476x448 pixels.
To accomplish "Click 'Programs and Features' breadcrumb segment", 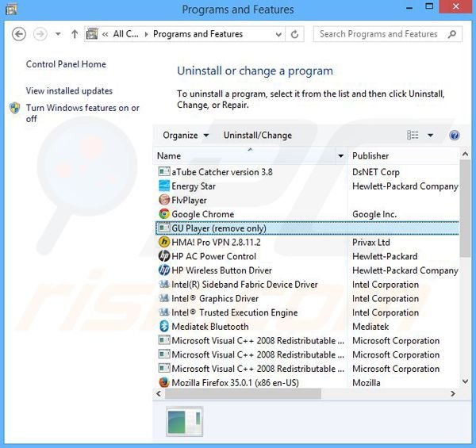I will coord(198,34).
